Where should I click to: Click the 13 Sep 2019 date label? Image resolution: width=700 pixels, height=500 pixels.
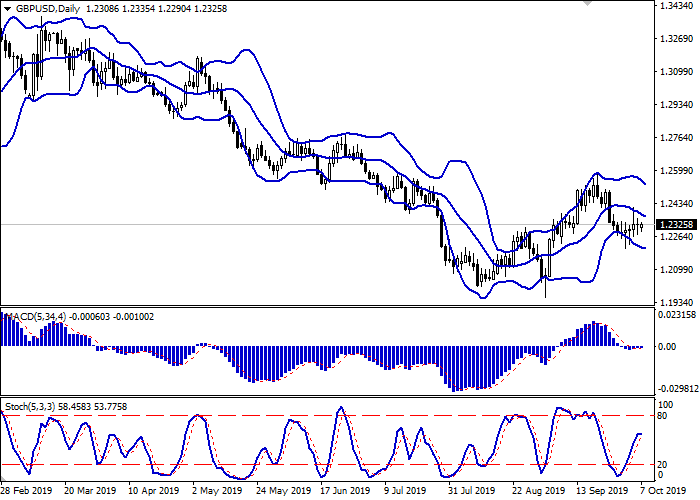[599, 491]
